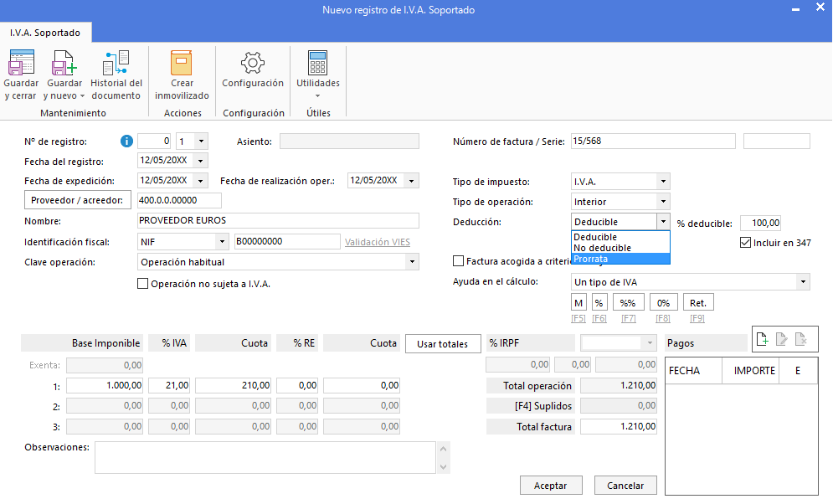Click Guardar y nuevo icon
Image resolution: width=833 pixels, height=504 pixels.
[x=64, y=63]
